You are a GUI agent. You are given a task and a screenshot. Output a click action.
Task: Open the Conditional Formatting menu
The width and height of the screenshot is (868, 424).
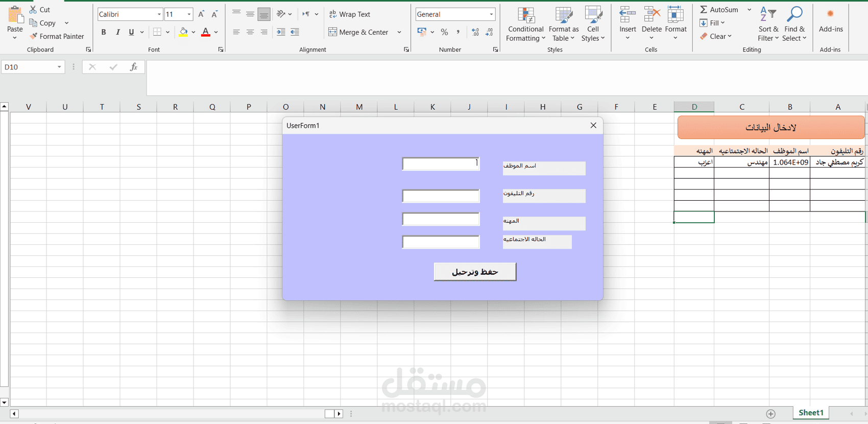pyautogui.click(x=526, y=25)
